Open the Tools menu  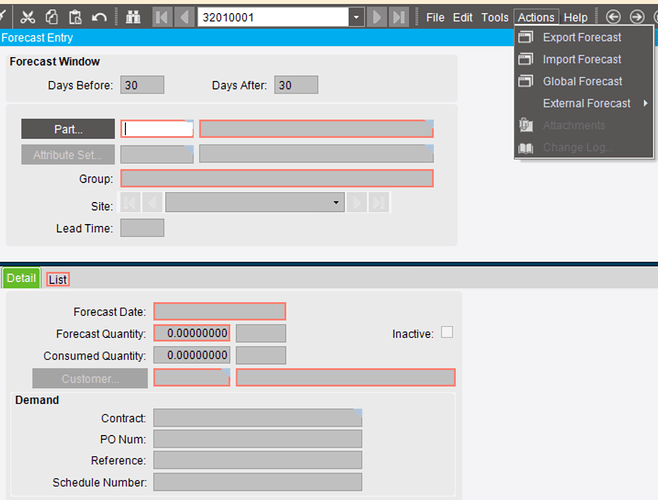[495, 18]
